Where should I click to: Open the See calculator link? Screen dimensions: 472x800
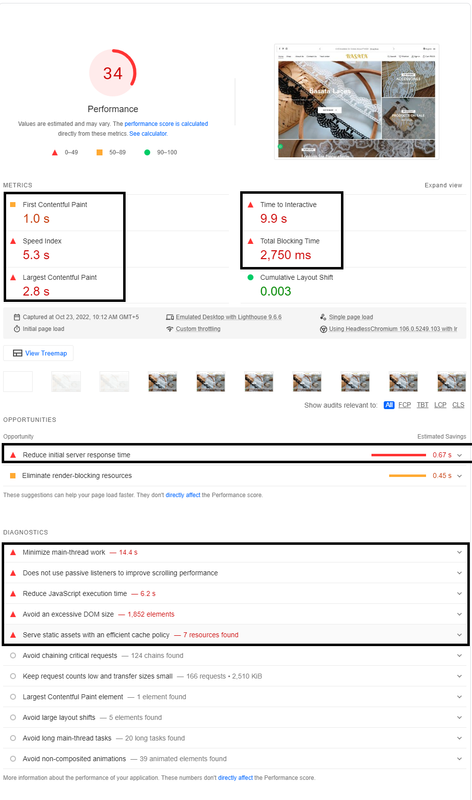[148, 134]
